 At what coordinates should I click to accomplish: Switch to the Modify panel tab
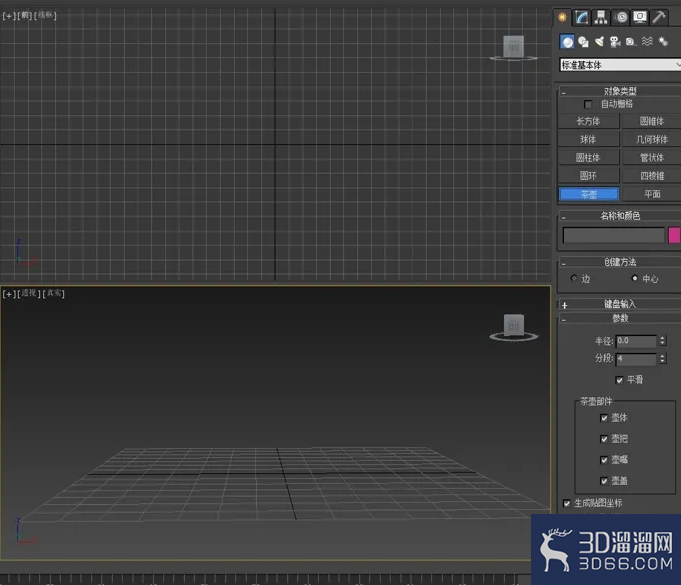[581, 17]
